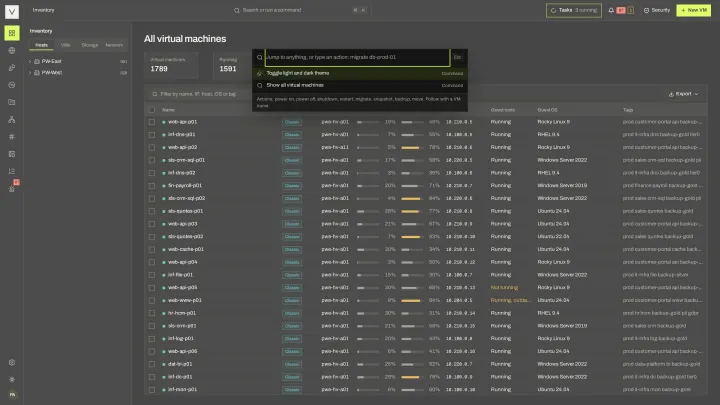This screenshot has height=405, width=720.
Task: Check the hr-hcm-p01 row checkbox
Action: pyautogui.click(x=152, y=313)
